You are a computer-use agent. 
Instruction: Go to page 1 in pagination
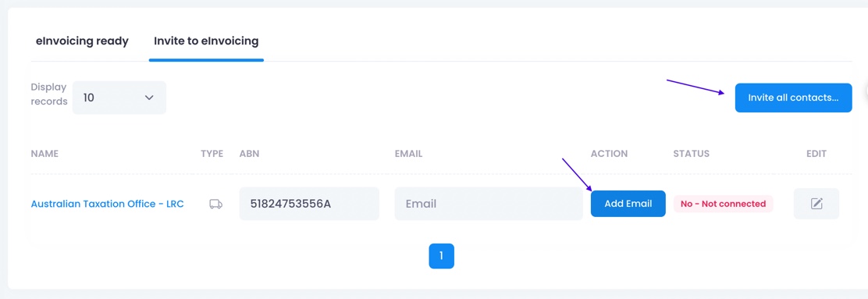point(441,256)
